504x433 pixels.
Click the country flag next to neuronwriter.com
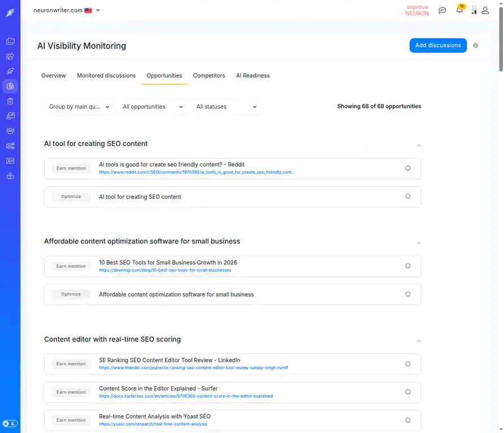[x=88, y=11]
